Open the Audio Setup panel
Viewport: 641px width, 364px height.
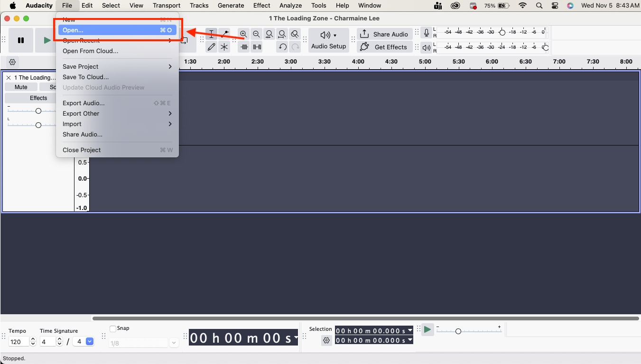coord(328,40)
